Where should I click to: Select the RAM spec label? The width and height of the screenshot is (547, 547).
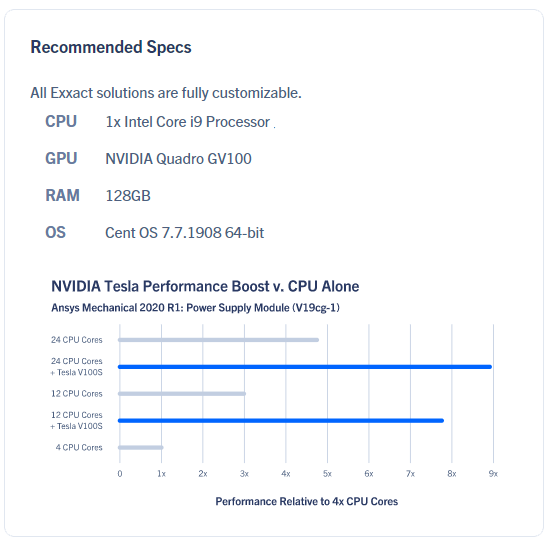point(62,195)
